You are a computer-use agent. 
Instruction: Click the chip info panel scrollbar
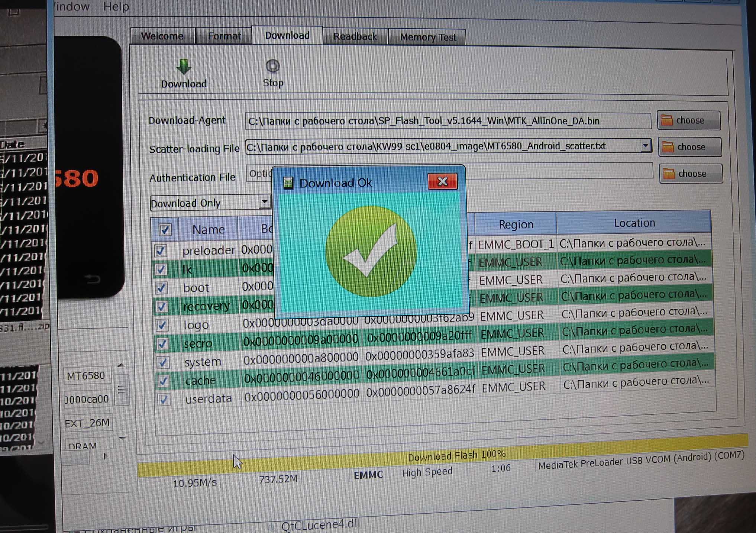[x=121, y=390]
